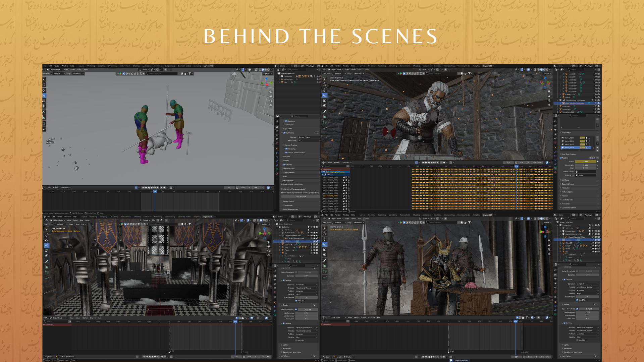Select the Measure tool in the guards viewport
Image resolution: width=644 pixels, height=362 pixels.
click(x=44, y=117)
